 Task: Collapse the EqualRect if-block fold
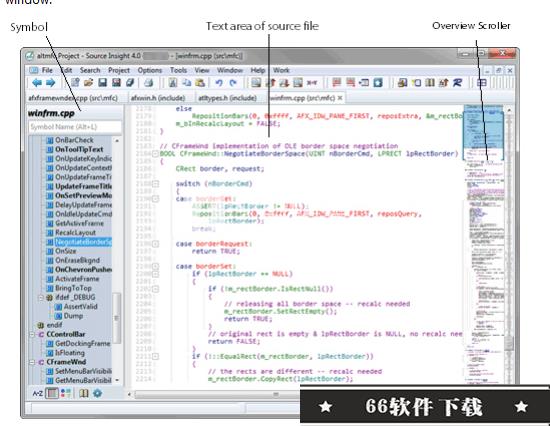(x=155, y=357)
